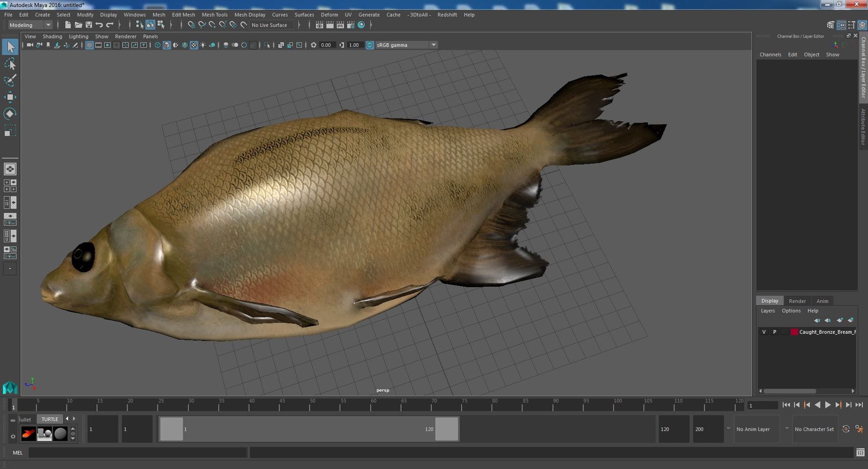Play the animation forwards
The height and width of the screenshot is (469, 868).
[828, 405]
